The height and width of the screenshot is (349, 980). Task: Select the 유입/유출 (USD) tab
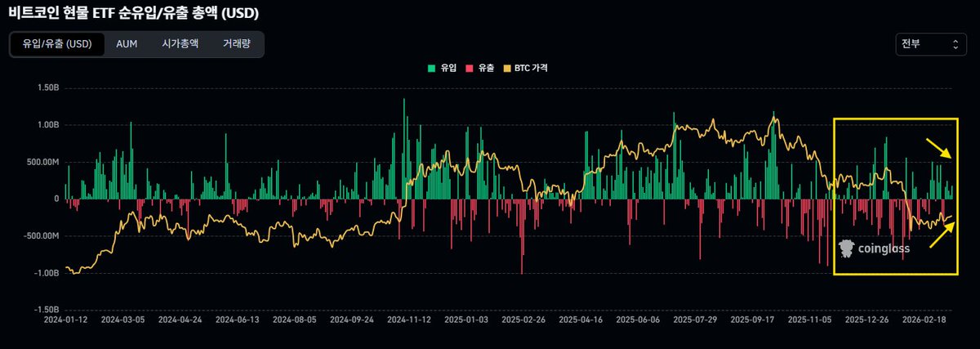click(57, 44)
